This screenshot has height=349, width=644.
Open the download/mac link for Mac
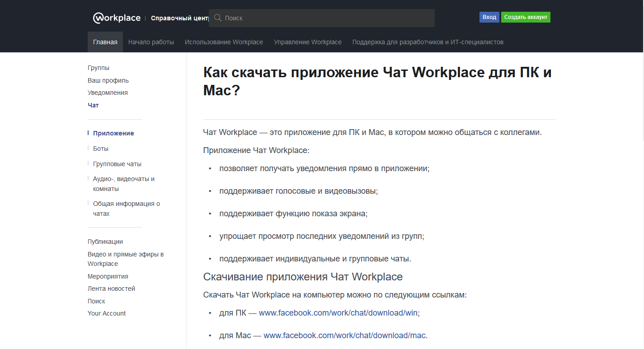(x=345, y=335)
